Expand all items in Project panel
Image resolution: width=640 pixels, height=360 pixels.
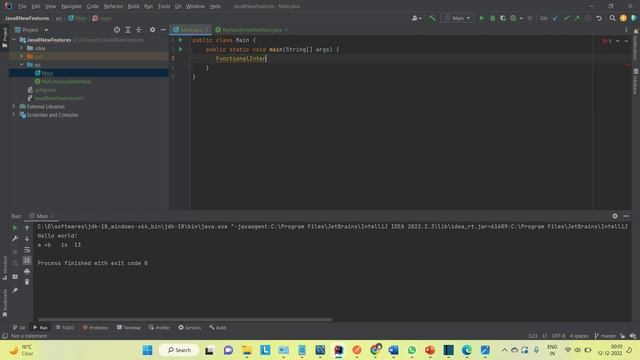(128, 30)
